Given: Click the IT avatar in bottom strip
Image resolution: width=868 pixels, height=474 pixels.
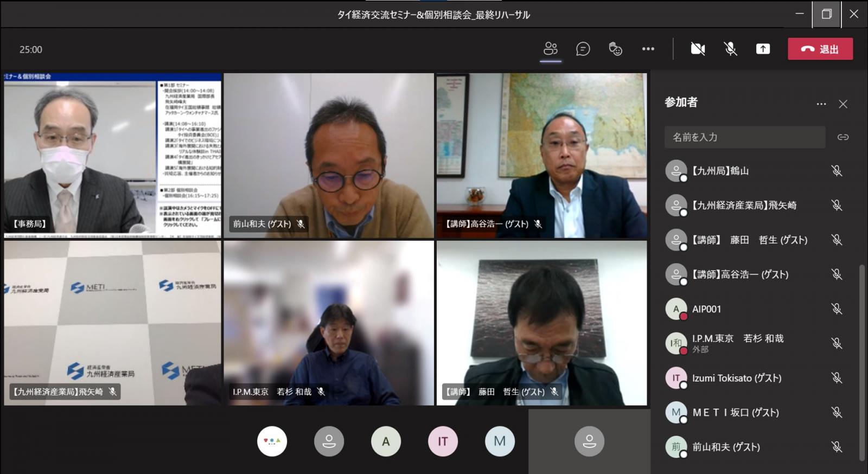Looking at the screenshot, I should tap(443, 441).
